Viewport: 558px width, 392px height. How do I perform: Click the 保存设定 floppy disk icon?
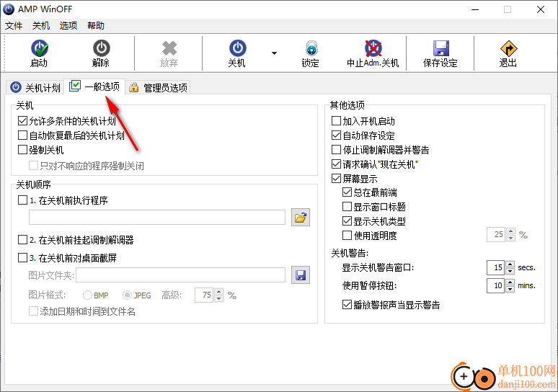(440, 48)
